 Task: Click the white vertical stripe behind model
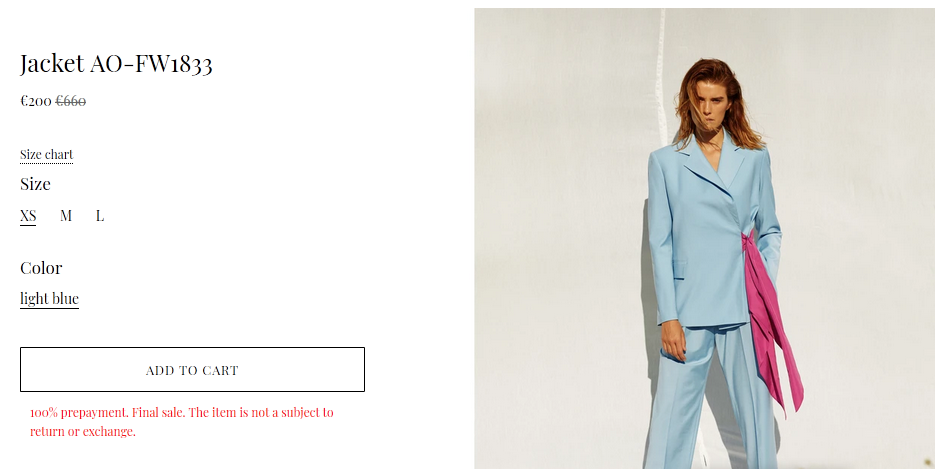click(660, 77)
